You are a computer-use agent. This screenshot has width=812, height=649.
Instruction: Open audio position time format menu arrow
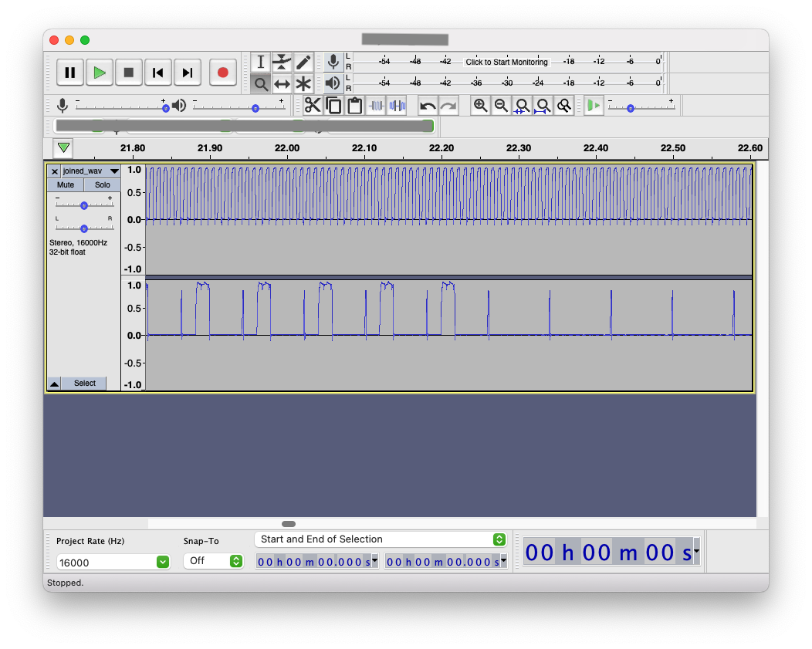tap(696, 552)
